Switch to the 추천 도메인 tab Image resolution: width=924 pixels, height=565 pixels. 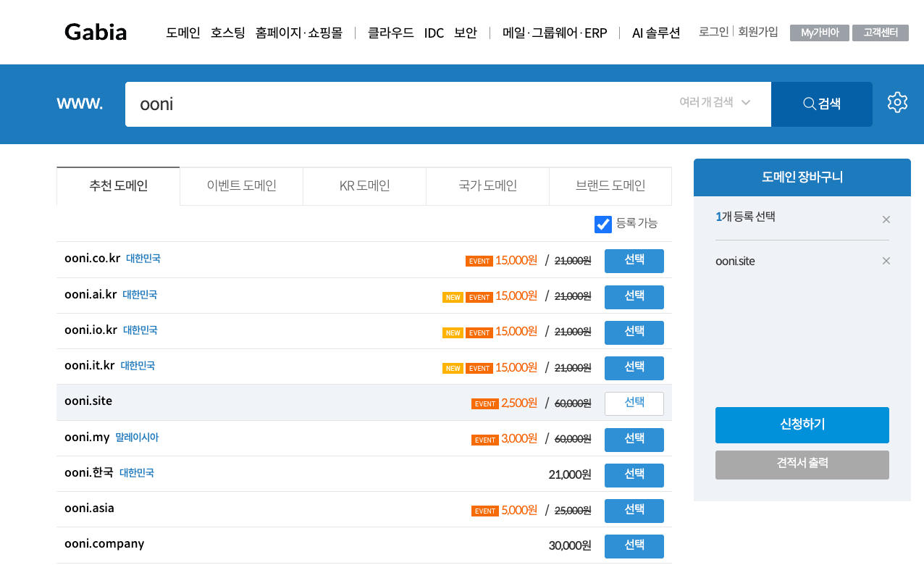(x=118, y=186)
